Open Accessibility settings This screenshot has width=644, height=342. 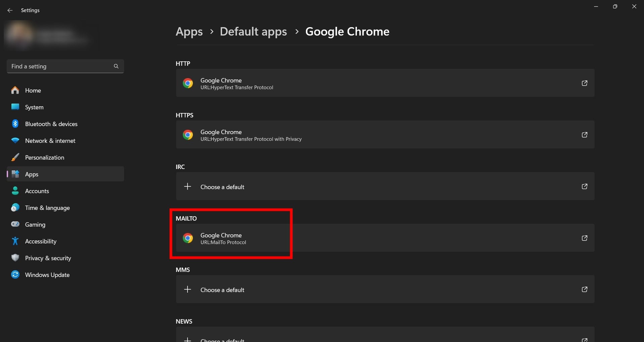click(x=65, y=241)
